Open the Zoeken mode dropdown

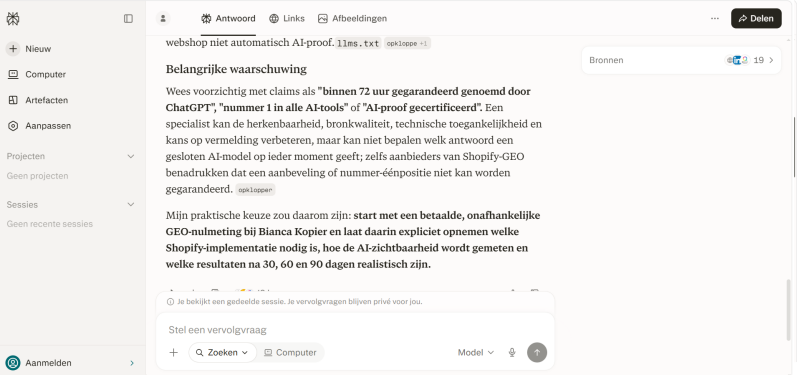[x=222, y=353]
